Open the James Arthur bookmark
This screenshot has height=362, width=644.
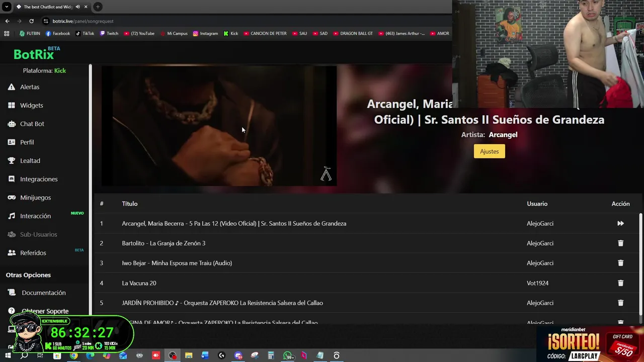401,34
